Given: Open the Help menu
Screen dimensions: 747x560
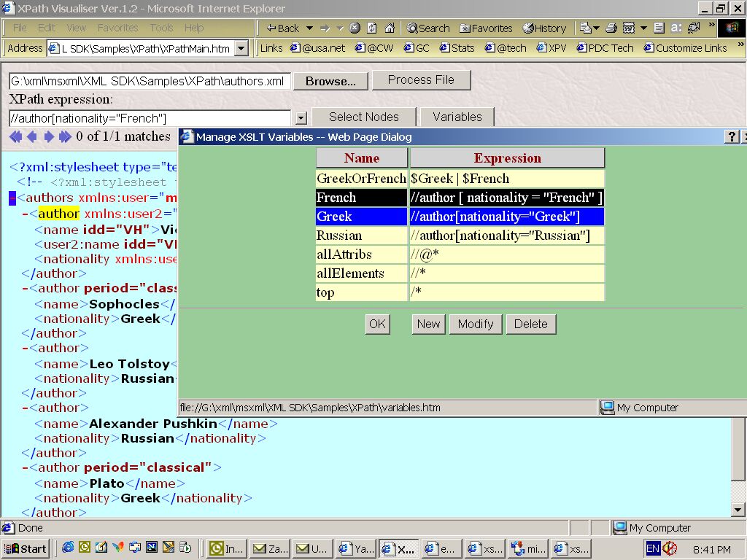Looking at the screenshot, I should coord(194,28).
